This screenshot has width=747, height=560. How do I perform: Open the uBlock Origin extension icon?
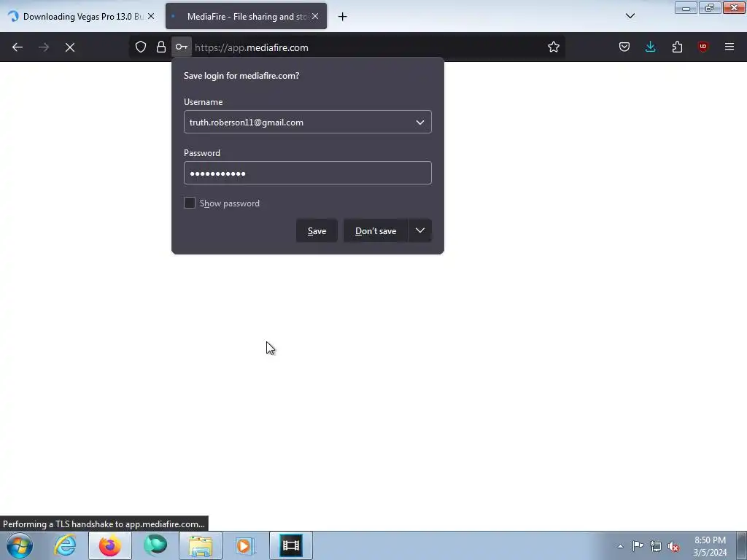703,47
